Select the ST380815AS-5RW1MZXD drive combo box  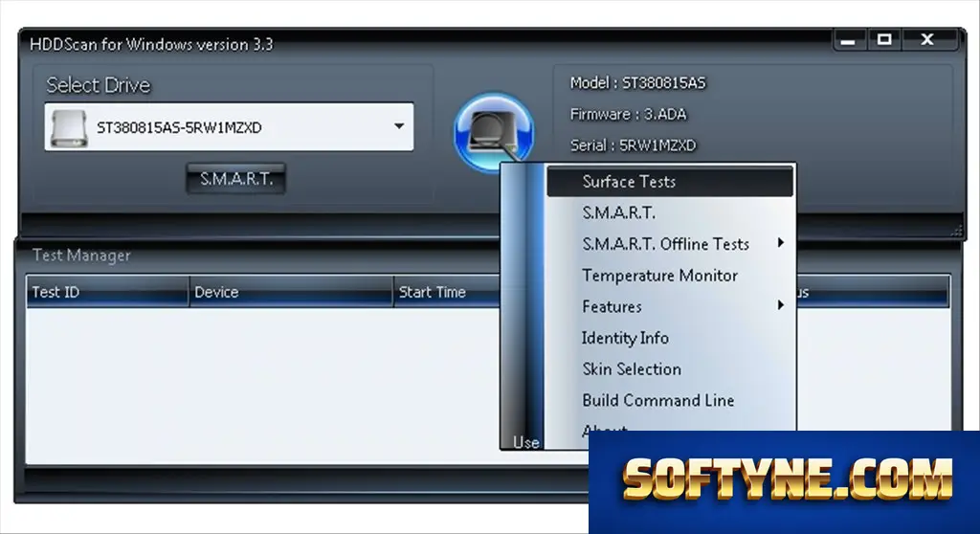pos(229,127)
